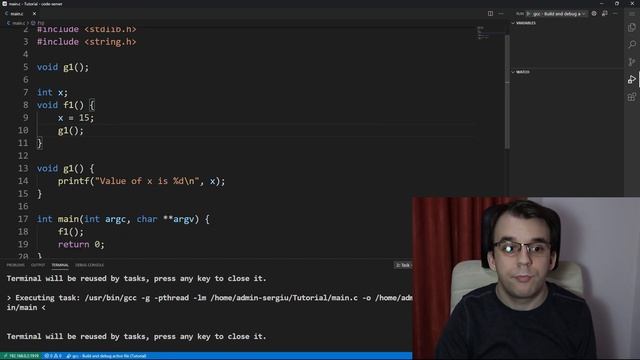The image size is (640, 360).
Task: Click 'int x;' declaration on line 7
Action: (x=52, y=92)
